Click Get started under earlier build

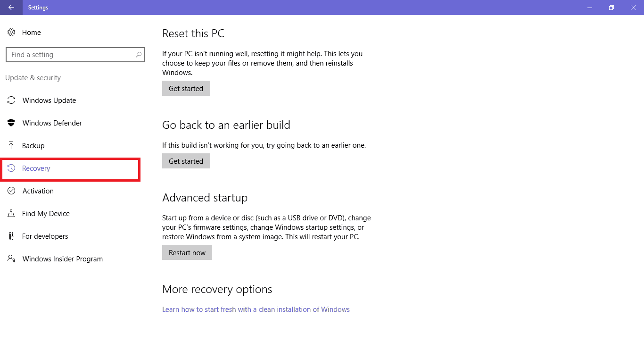pyautogui.click(x=186, y=161)
